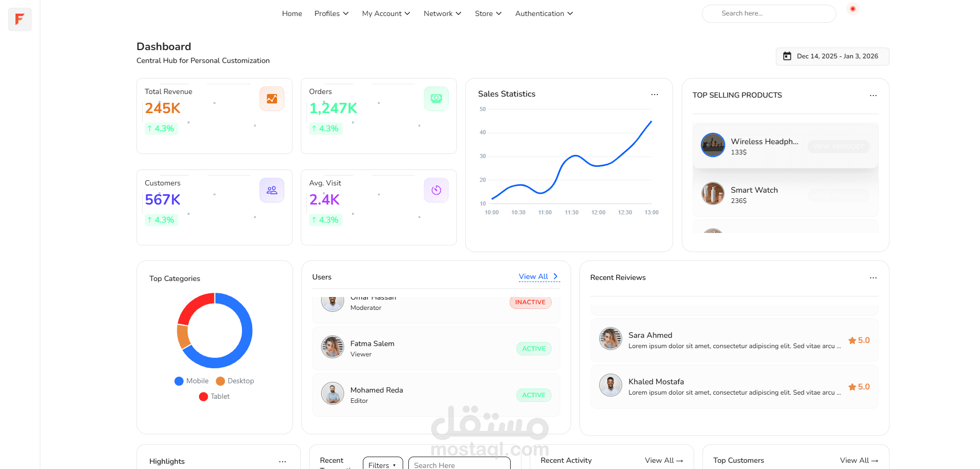
Task: Click the star rating on Sara Ahmed's review
Action: click(x=859, y=340)
